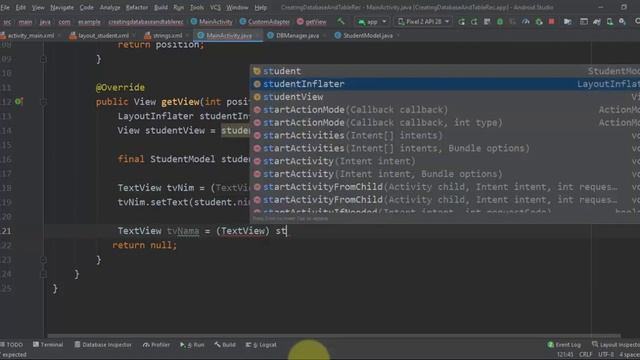Viewport: 640px width, 360px height.
Task: Click the UTF-8 encoding in status bar
Action: (606, 354)
